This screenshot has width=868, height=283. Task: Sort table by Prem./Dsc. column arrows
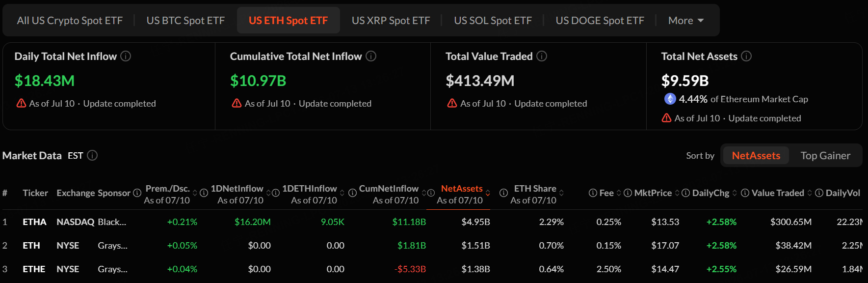pyautogui.click(x=195, y=193)
